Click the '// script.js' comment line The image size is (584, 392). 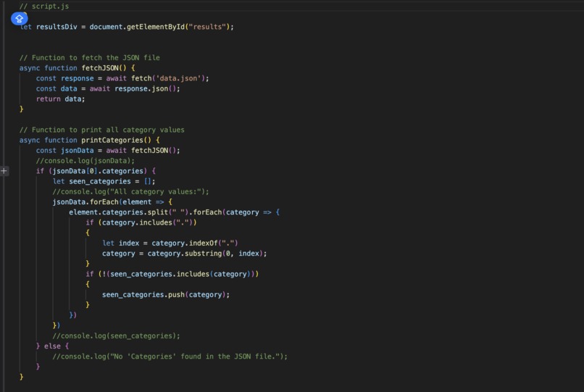[44, 6]
